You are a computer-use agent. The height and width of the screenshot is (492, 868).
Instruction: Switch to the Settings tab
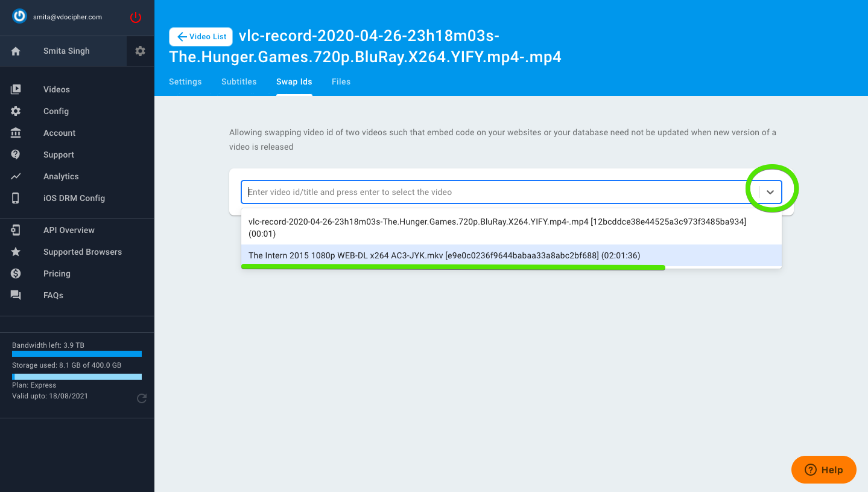tap(185, 81)
